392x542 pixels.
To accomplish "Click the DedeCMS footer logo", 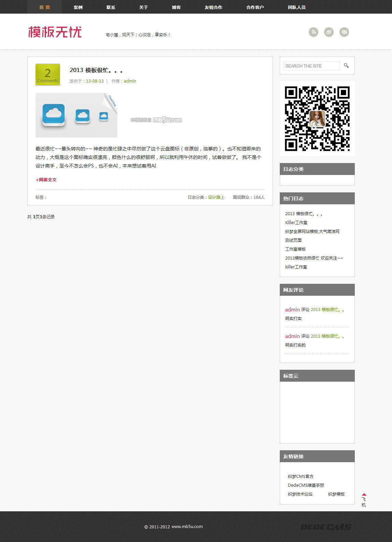I will pos(325,527).
